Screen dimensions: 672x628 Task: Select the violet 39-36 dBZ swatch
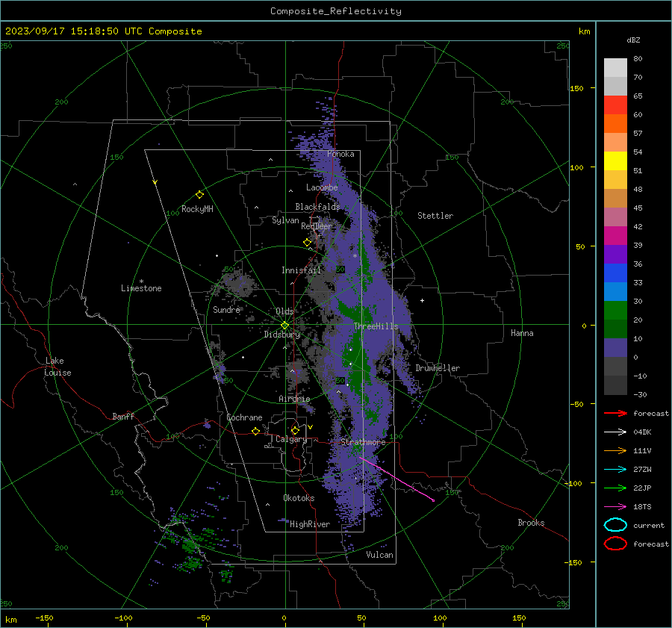coord(615,254)
